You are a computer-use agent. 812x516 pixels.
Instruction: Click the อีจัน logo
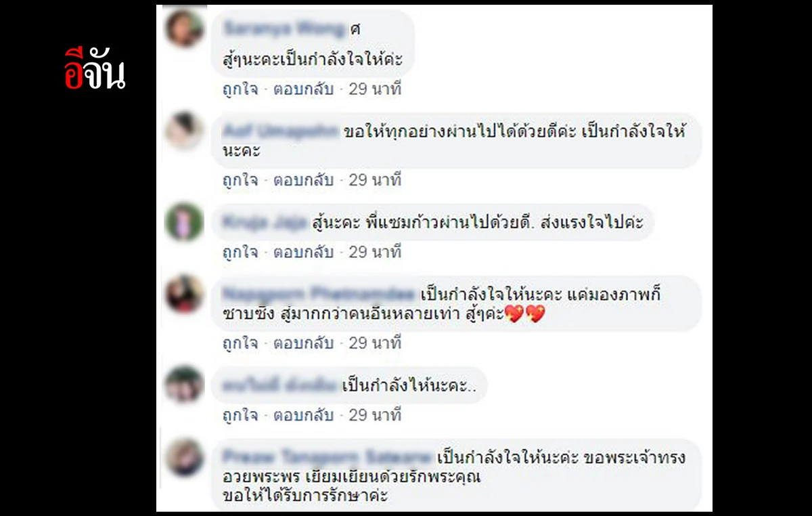[x=95, y=70]
